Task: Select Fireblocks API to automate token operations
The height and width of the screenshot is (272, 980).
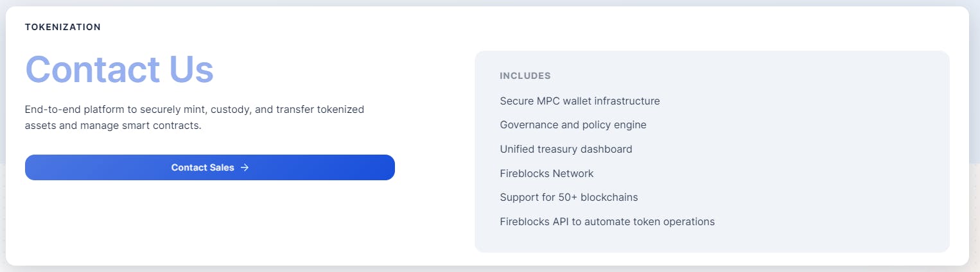Action: point(607,222)
